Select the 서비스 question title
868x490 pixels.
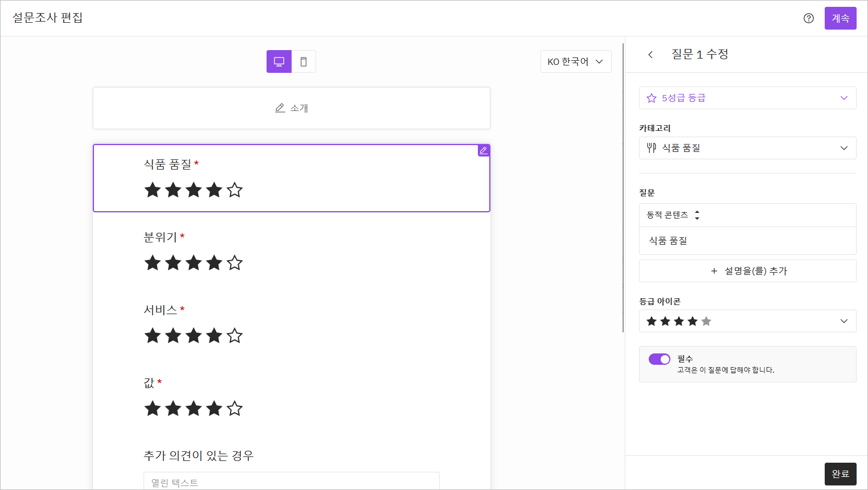pos(161,310)
